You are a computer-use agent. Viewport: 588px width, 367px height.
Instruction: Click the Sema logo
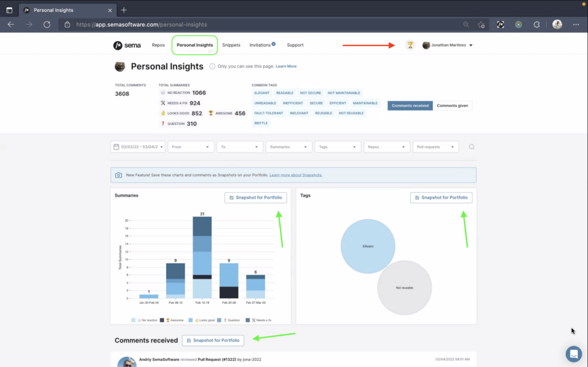tap(127, 45)
